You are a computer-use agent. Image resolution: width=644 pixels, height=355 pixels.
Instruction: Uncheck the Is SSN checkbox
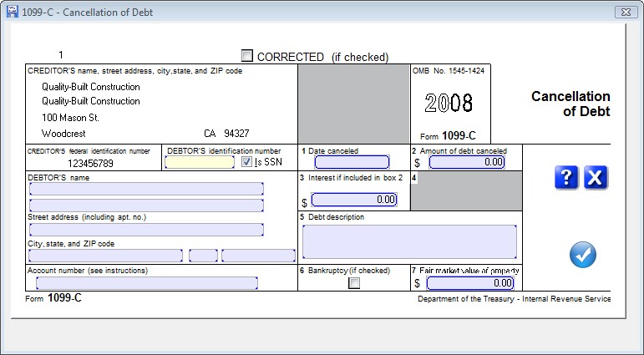(246, 162)
